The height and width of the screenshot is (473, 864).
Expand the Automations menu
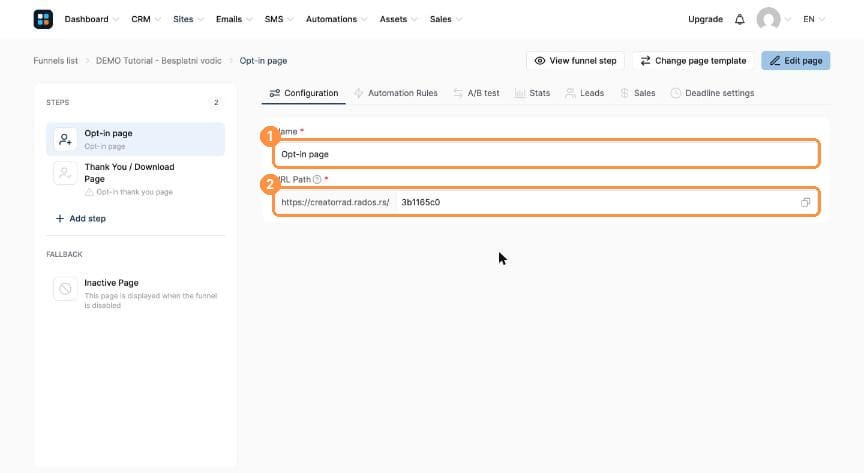point(336,19)
